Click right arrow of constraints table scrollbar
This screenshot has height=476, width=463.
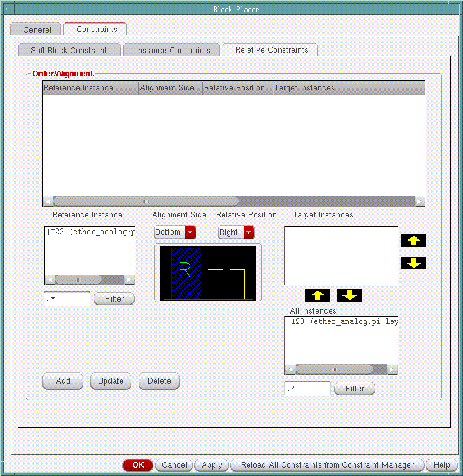[420, 201]
